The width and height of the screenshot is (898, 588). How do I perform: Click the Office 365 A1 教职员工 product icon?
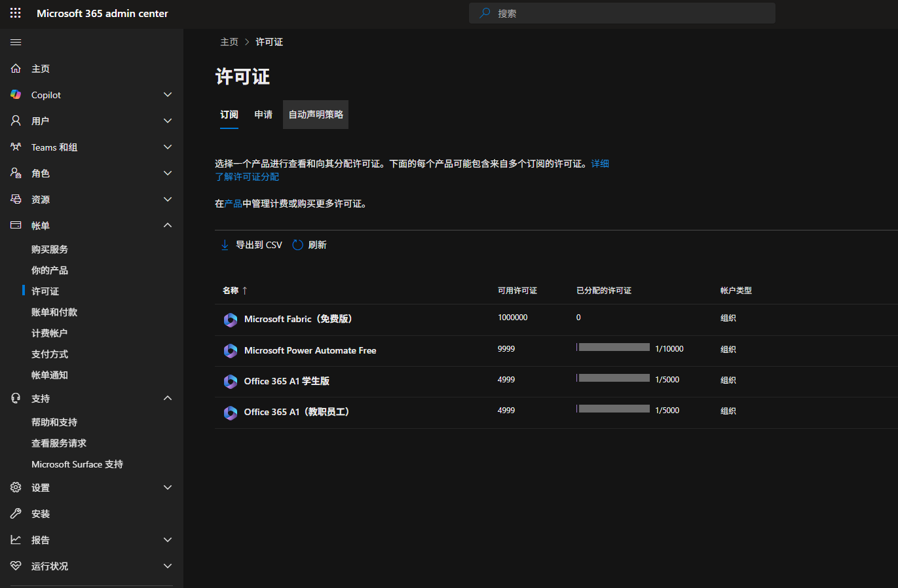231,413
